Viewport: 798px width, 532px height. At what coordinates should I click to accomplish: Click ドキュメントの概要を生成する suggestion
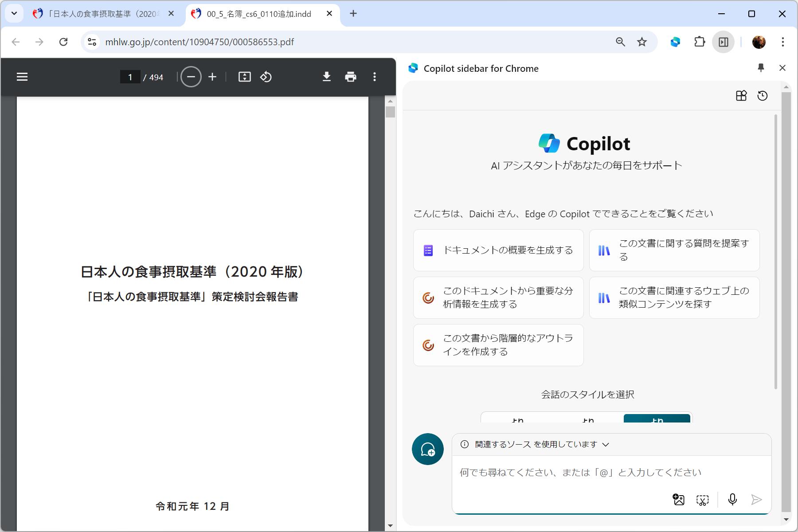(x=498, y=250)
